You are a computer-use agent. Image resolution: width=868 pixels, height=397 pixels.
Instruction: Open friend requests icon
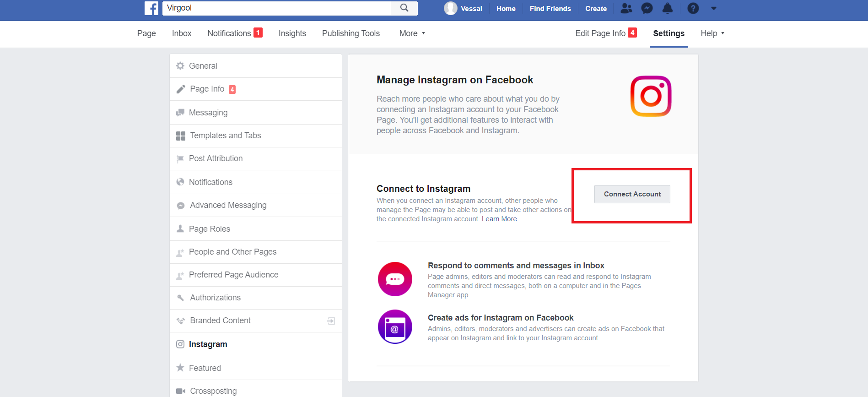(626, 8)
